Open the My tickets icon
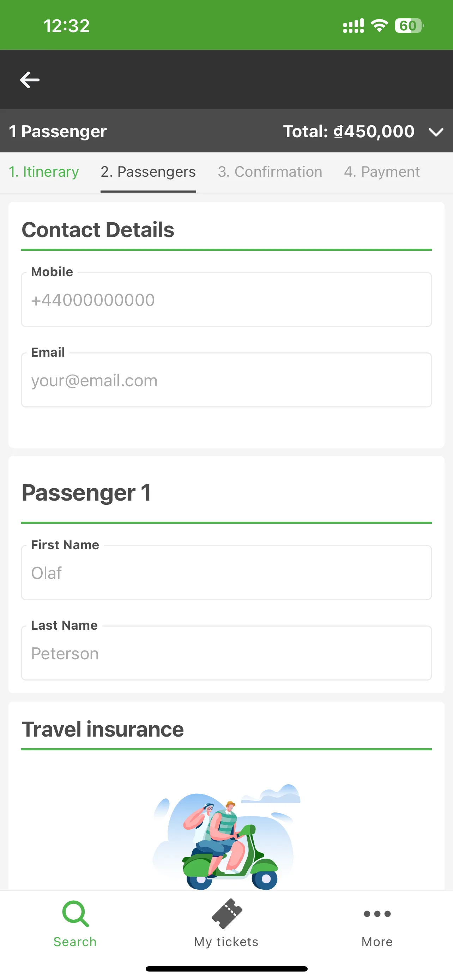453x980 pixels. pos(227,913)
